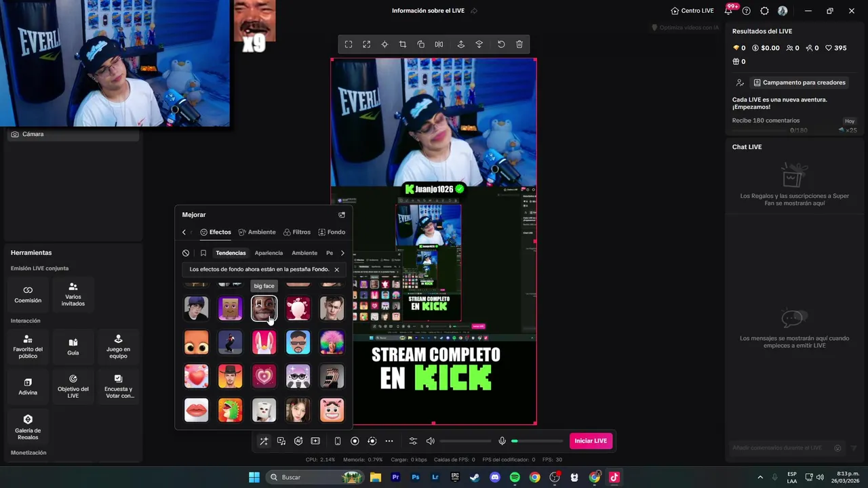The height and width of the screenshot is (488, 868).
Task: Switch to the Ambiente main tab
Action: tap(257, 232)
